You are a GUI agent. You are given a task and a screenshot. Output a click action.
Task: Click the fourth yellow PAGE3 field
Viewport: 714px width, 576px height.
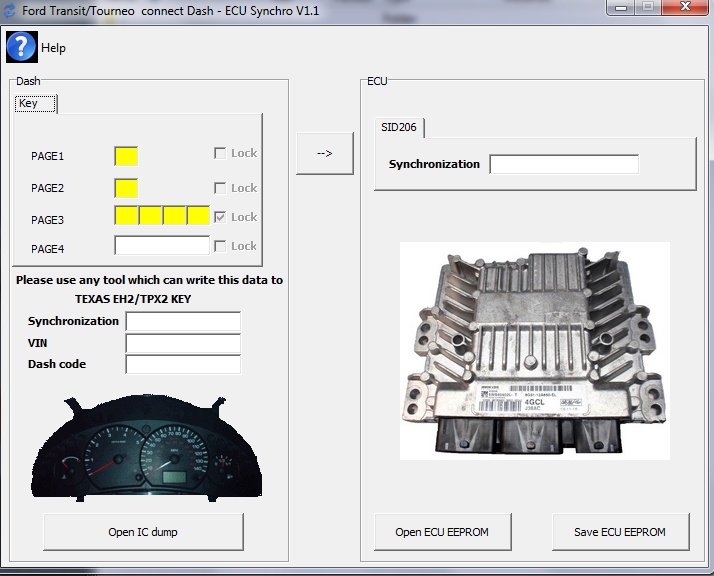coord(199,215)
